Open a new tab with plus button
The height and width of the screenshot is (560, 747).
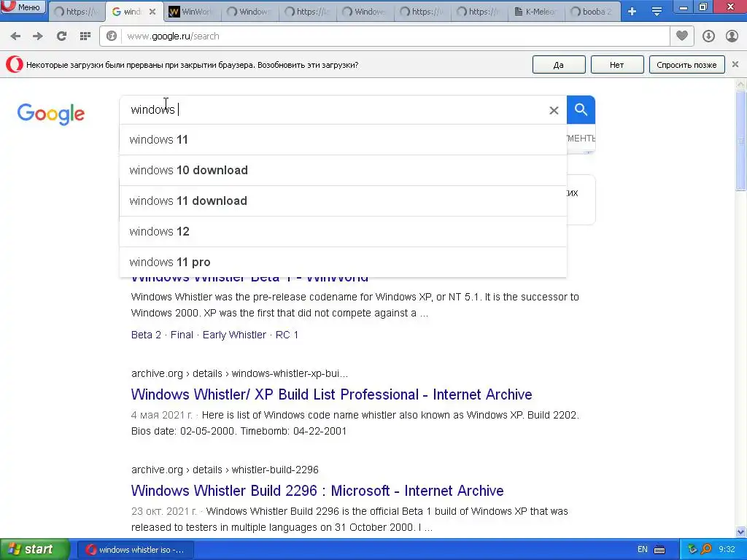point(632,12)
